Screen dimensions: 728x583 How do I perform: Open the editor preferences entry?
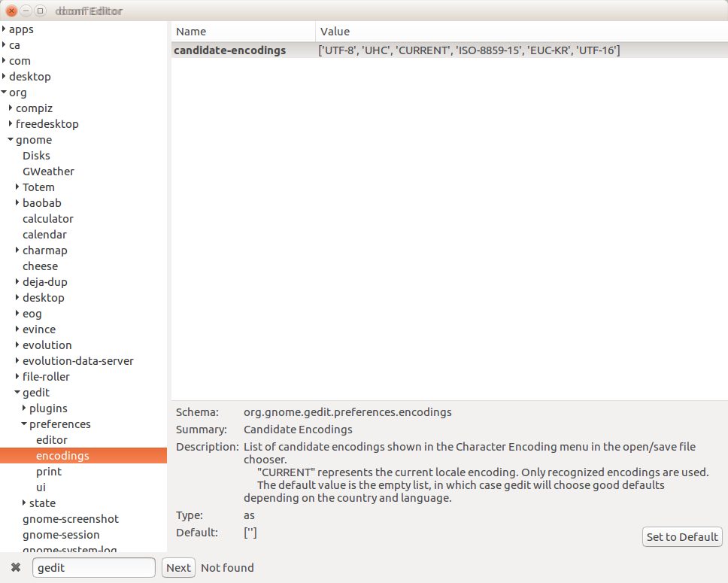[x=51, y=439]
